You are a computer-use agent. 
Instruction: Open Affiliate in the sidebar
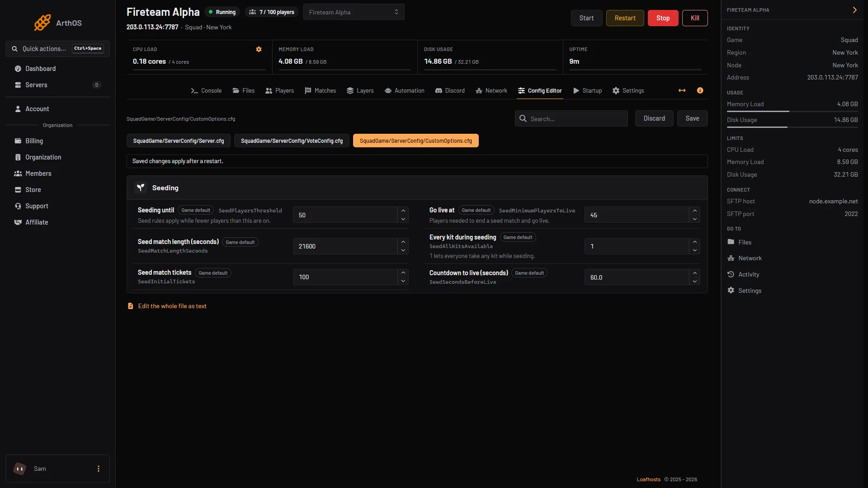57,222
